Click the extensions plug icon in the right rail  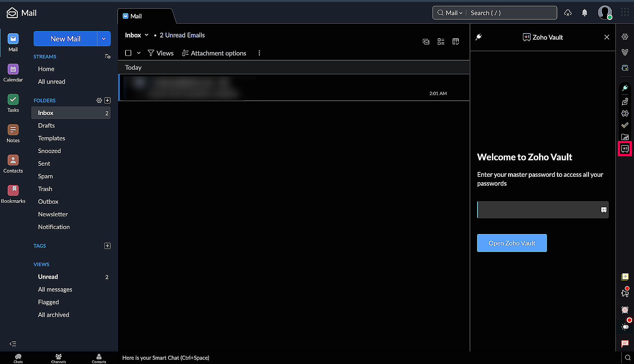(625, 88)
